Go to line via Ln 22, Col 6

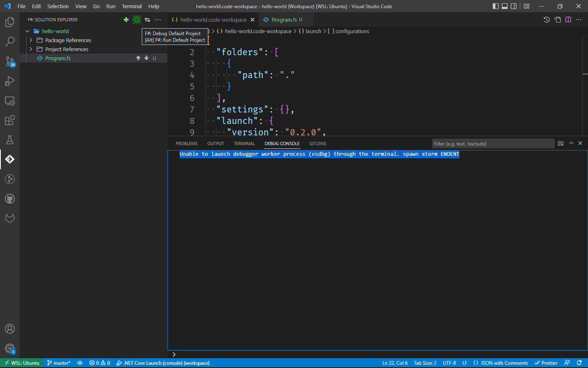click(x=395, y=363)
